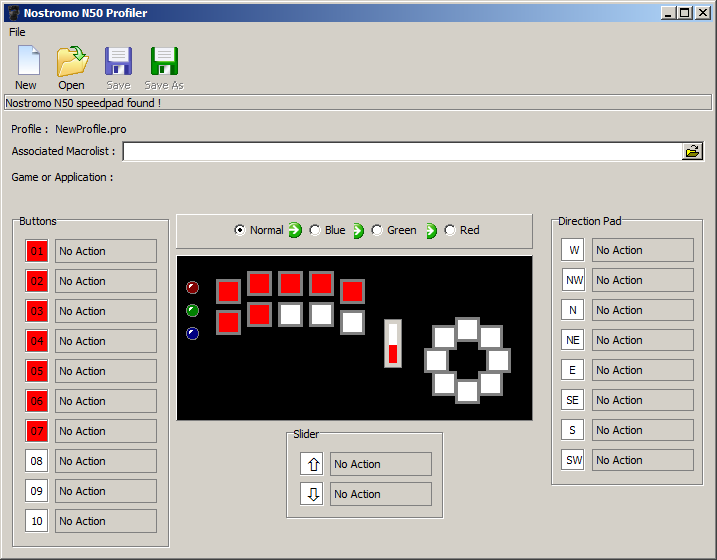Click the green arrow after Green

click(431, 230)
